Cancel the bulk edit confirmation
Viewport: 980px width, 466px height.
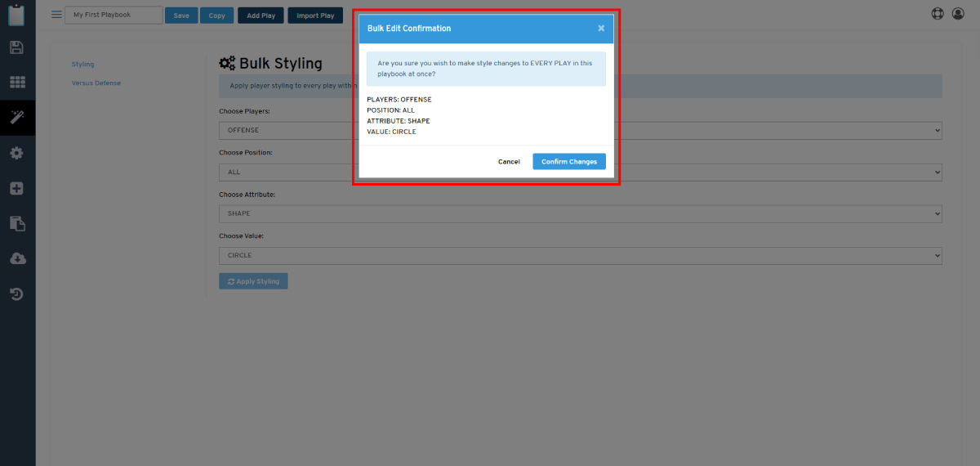509,162
